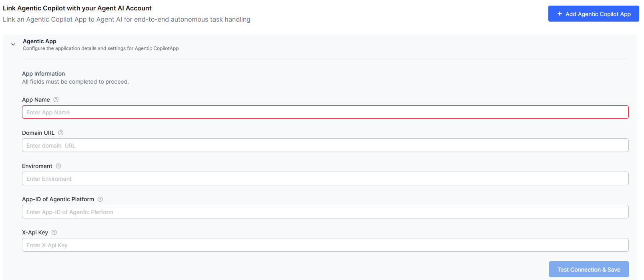This screenshot has height=280, width=644.
Task: Click the X-Api Key label text
Action: coord(35,232)
